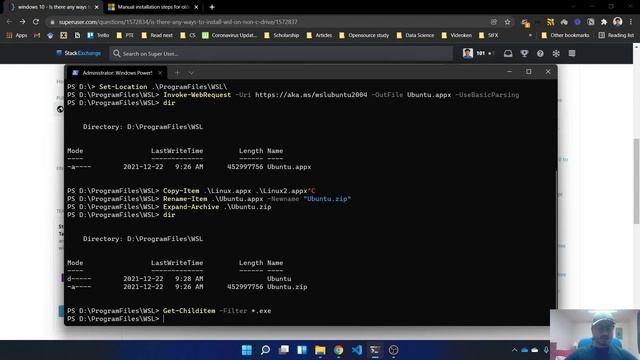Open the PTE bookmarks folder
Viewport: 640px width, 360px height.
[x=125, y=35]
